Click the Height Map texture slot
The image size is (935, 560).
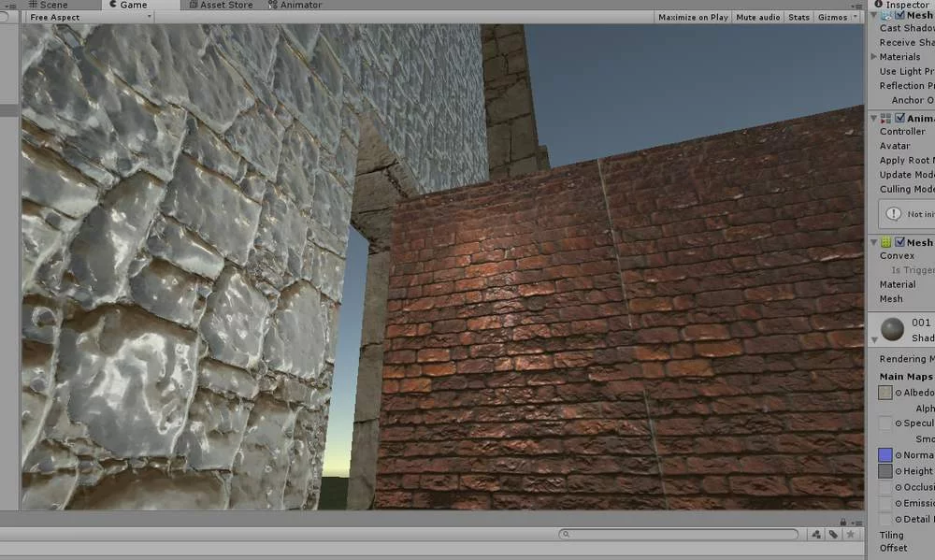coord(885,471)
